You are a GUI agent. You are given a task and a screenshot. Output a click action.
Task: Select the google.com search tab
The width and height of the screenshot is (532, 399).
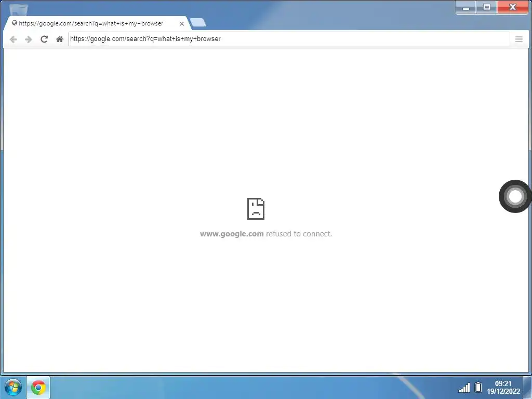click(x=97, y=23)
